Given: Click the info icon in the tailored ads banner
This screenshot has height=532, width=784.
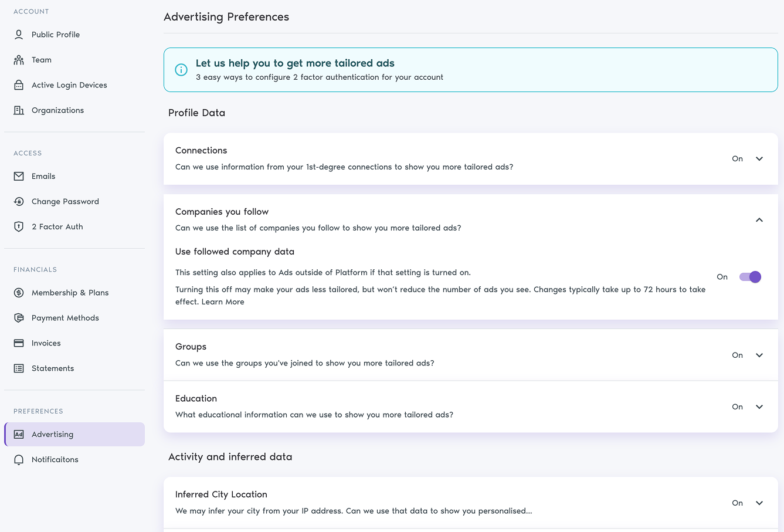Looking at the screenshot, I should click(181, 69).
